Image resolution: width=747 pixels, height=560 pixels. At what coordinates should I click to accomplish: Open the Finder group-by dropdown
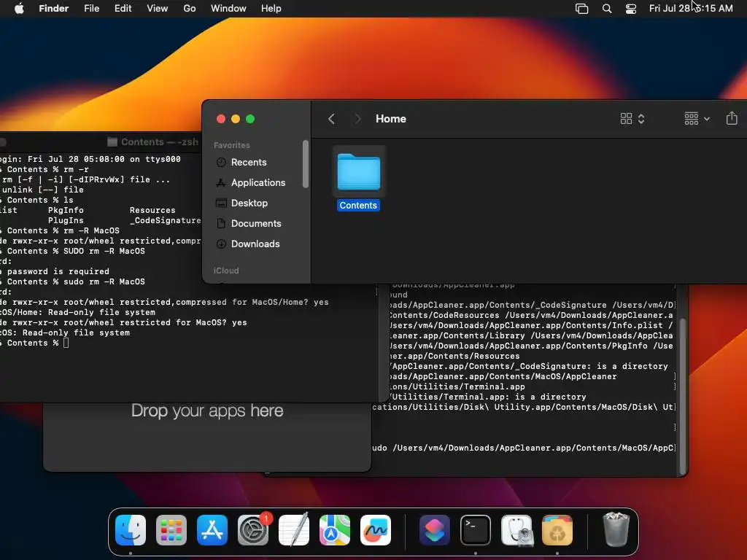coord(697,119)
